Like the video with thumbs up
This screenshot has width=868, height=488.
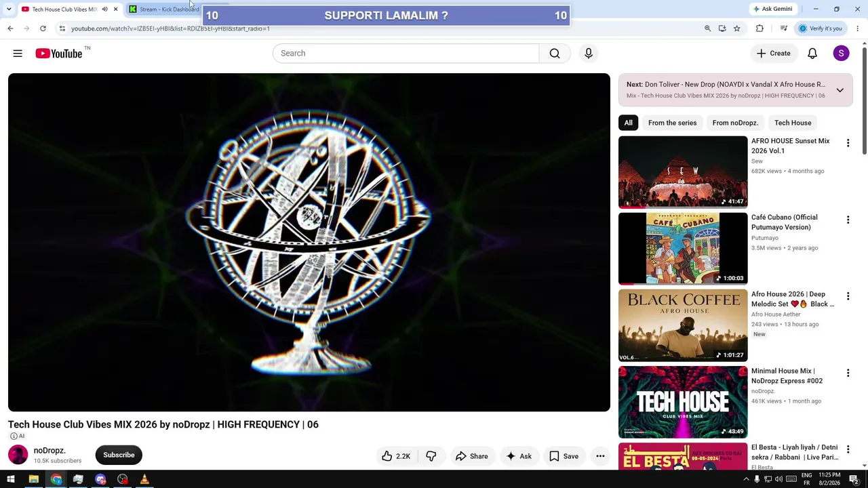[397, 456]
